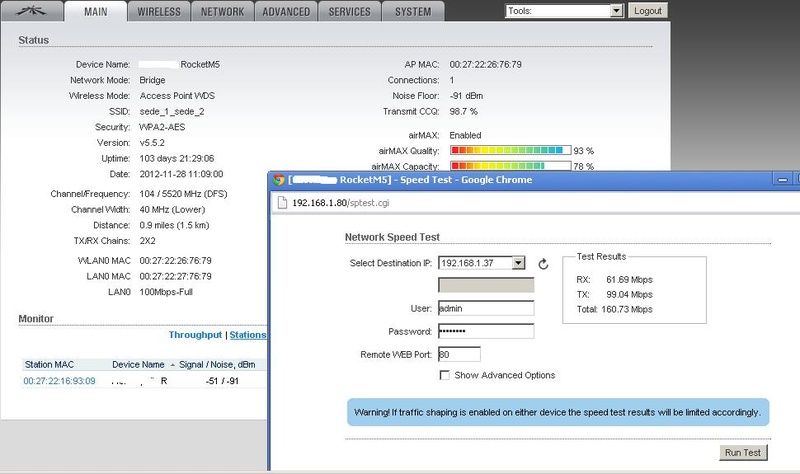Image resolution: width=800 pixels, height=474 pixels.
Task: Open the SERVICES tab
Action: [x=349, y=12]
